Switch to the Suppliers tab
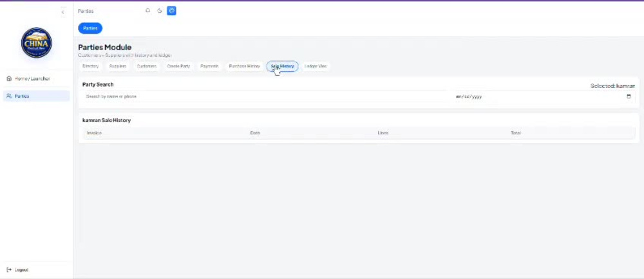 click(x=117, y=66)
